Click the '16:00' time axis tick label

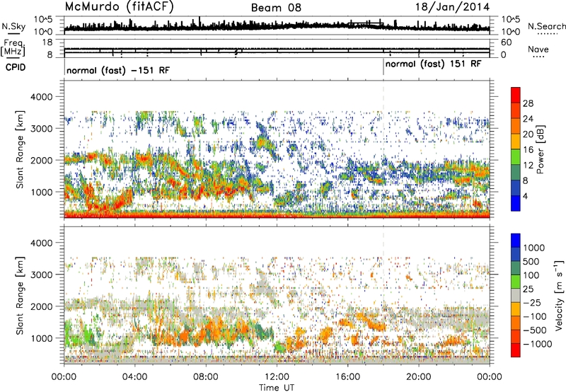[347, 377]
